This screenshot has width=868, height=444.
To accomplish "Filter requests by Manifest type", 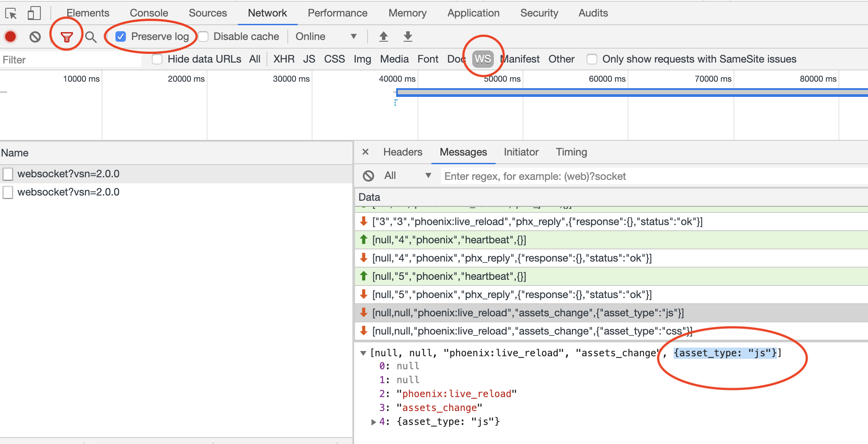I will [520, 59].
